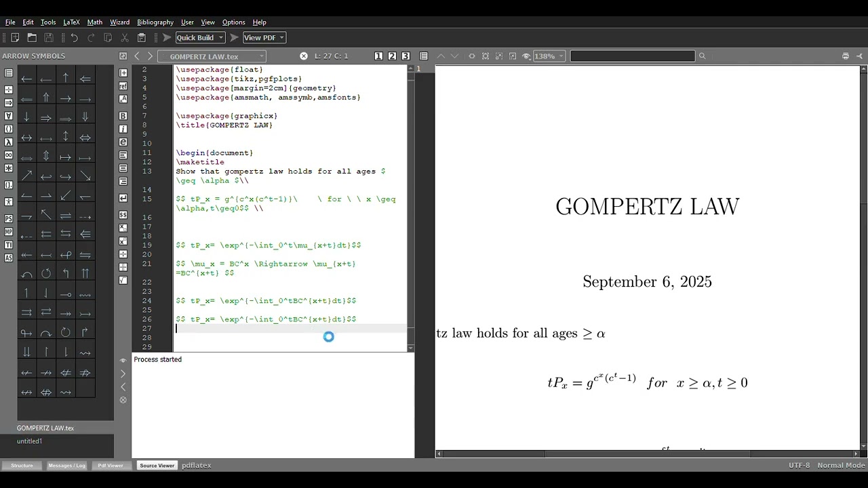
Task: Jump to bookmark 2 in editor
Action: [x=392, y=56]
